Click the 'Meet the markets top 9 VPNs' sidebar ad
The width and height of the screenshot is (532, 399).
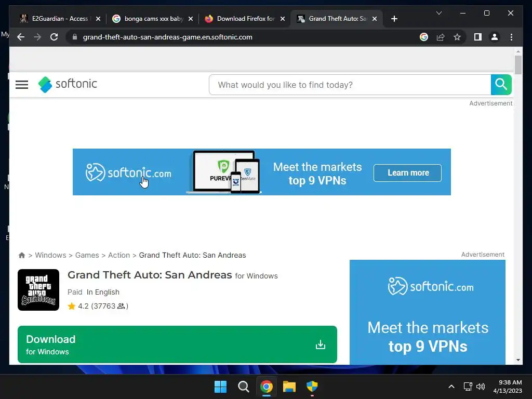click(428, 312)
